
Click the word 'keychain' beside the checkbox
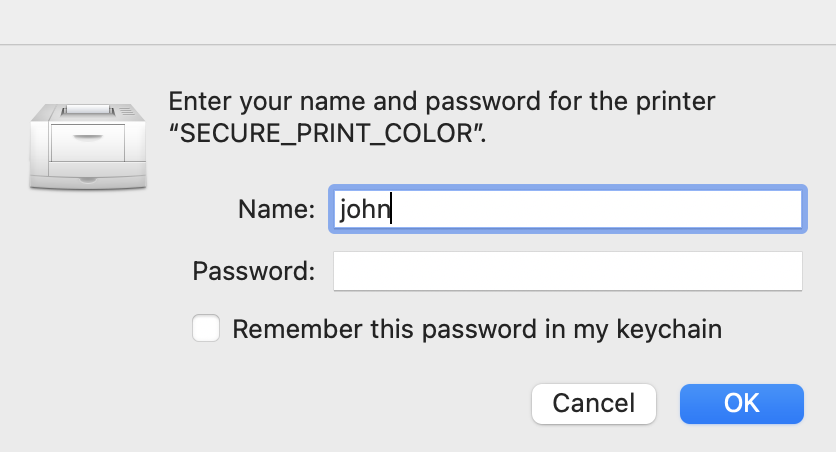(x=669, y=329)
